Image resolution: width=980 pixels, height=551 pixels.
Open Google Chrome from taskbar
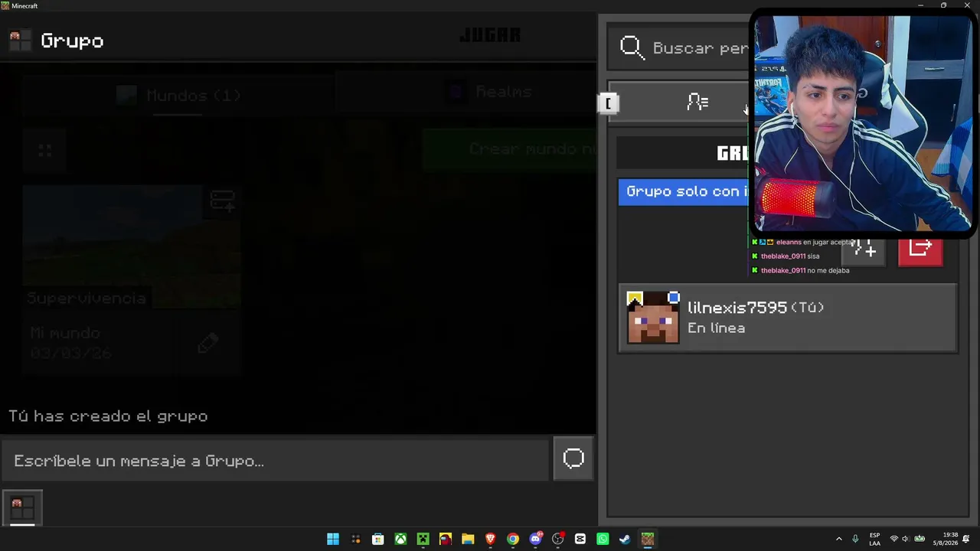point(513,540)
